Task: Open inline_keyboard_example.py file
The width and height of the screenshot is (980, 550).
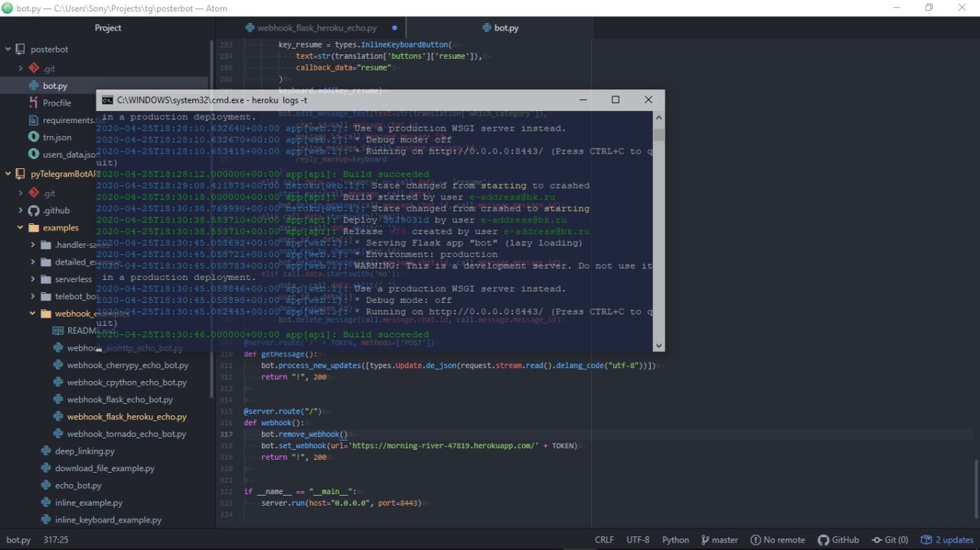Action: [108, 520]
